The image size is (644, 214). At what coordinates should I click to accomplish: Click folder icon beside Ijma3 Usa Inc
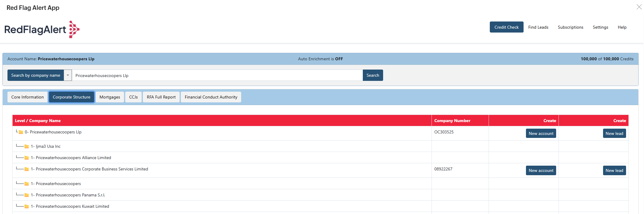pyautogui.click(x=27, y=147)
